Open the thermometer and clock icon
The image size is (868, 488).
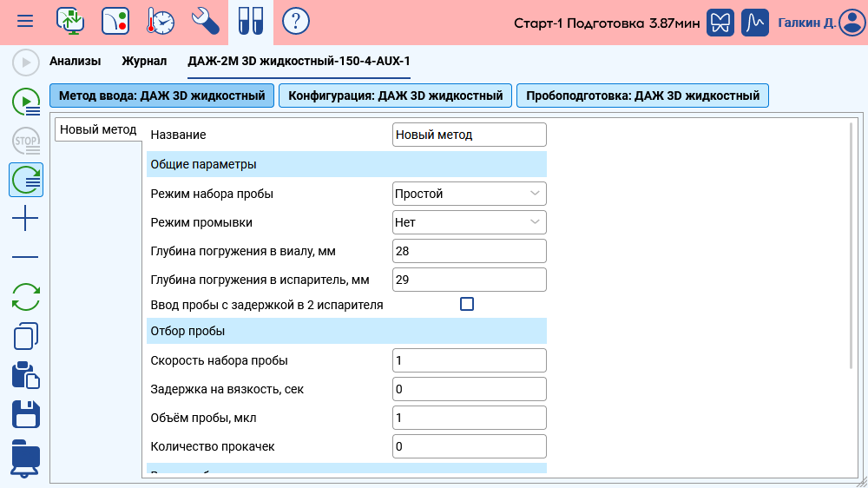(x=161, y=21)
